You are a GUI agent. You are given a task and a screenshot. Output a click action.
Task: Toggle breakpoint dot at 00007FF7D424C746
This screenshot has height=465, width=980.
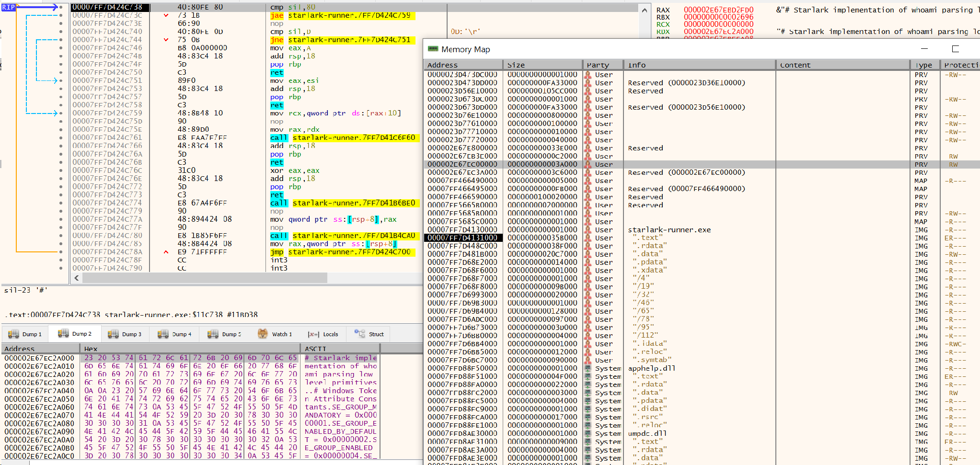tap(60, 48)
